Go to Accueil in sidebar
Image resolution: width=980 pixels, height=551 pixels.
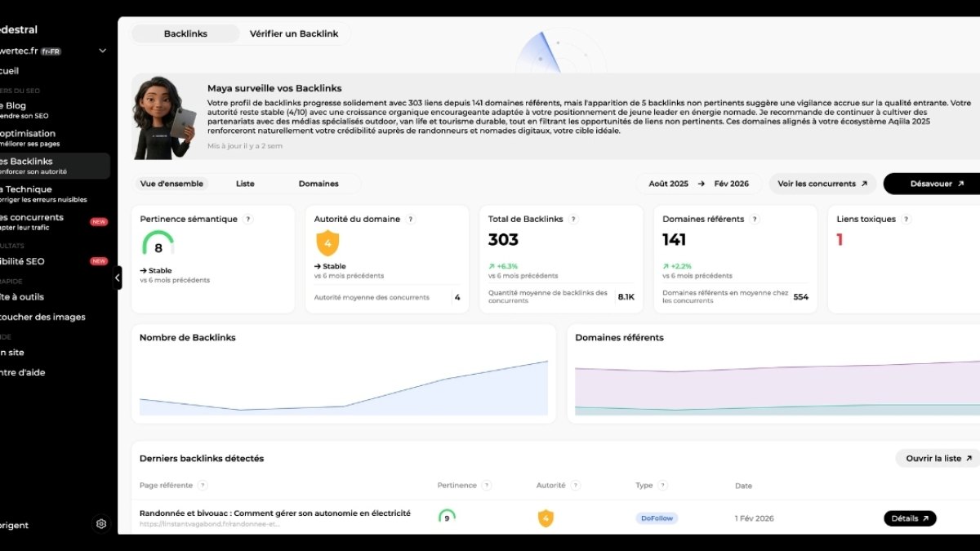(10, 71)
